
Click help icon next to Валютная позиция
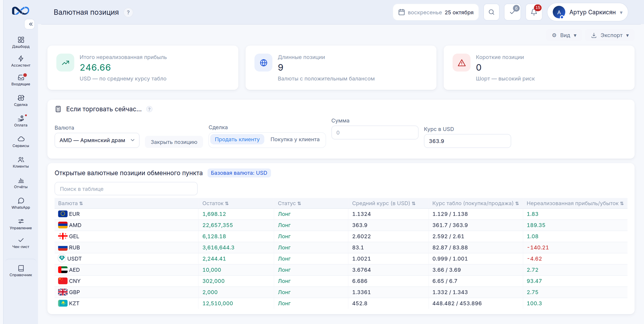coord(128,13)
